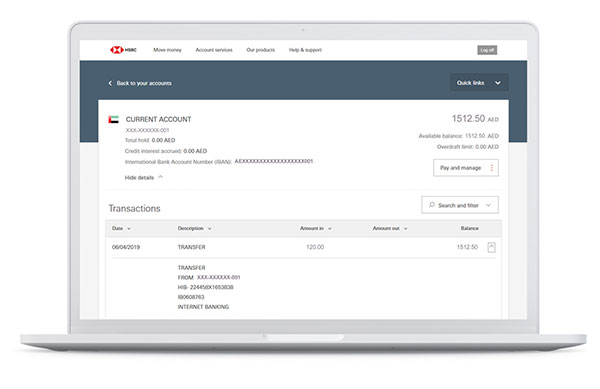Open the Pay and manage menu
The height and width of the screenshot is (389, 600).
pos(466,168)
